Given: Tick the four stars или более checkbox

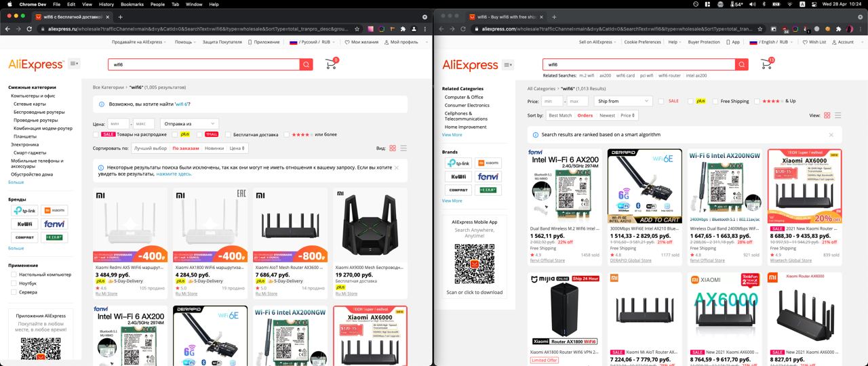Looking at the screenshot, I should (x=285, y=134).
